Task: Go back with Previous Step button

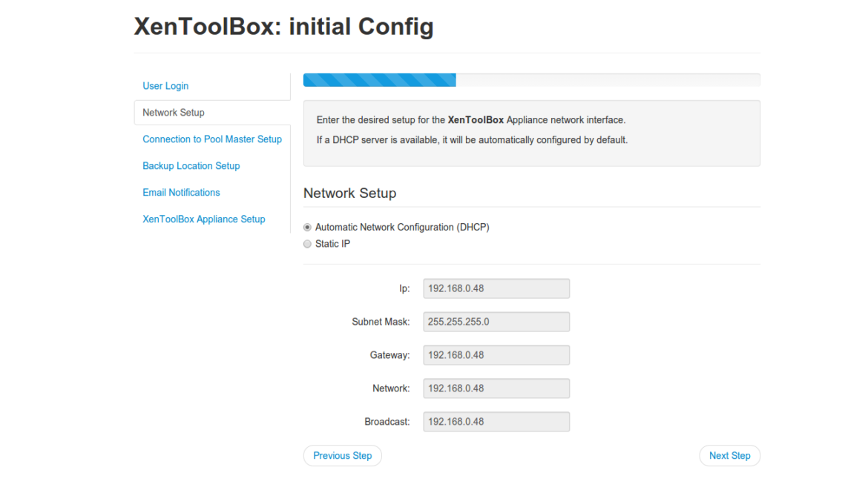Action: pyautogui.click(x=343, y=455)
